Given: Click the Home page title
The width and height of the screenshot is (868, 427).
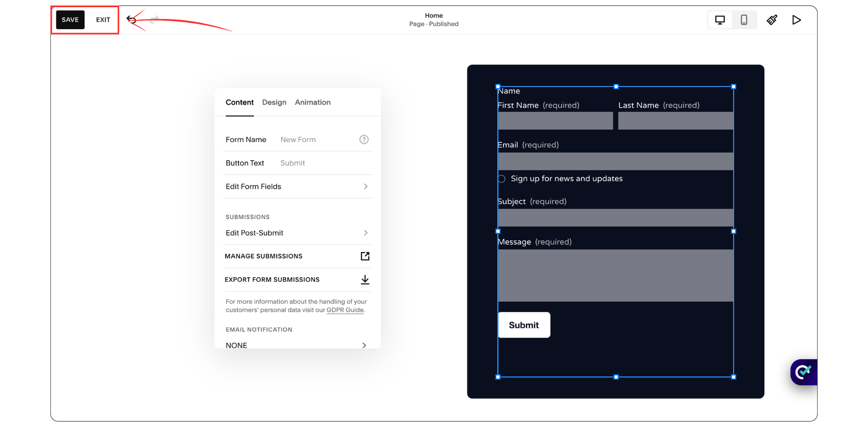Looking at the screenshot, I should click(x=434, y=16).
